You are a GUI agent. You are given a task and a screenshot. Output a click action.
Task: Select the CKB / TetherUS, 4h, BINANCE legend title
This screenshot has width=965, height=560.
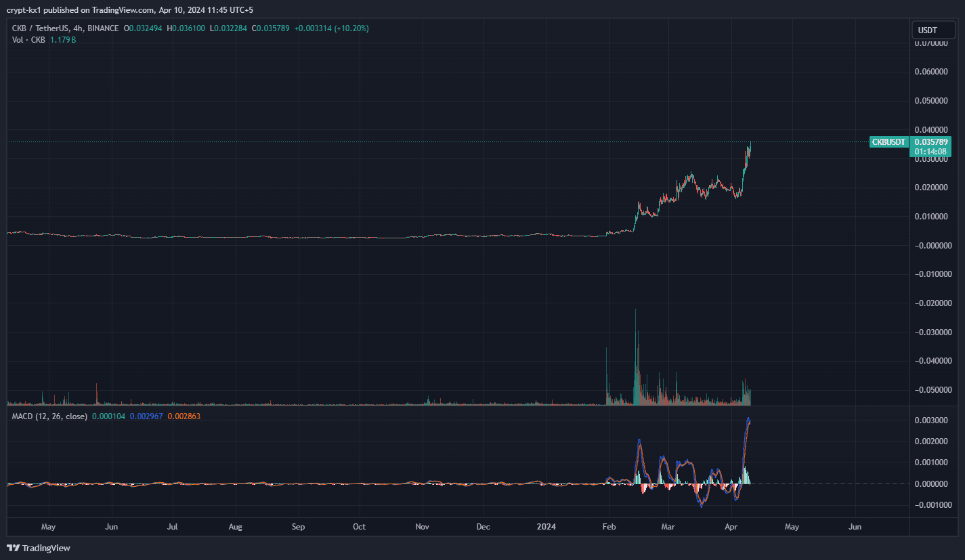point(65,28)
